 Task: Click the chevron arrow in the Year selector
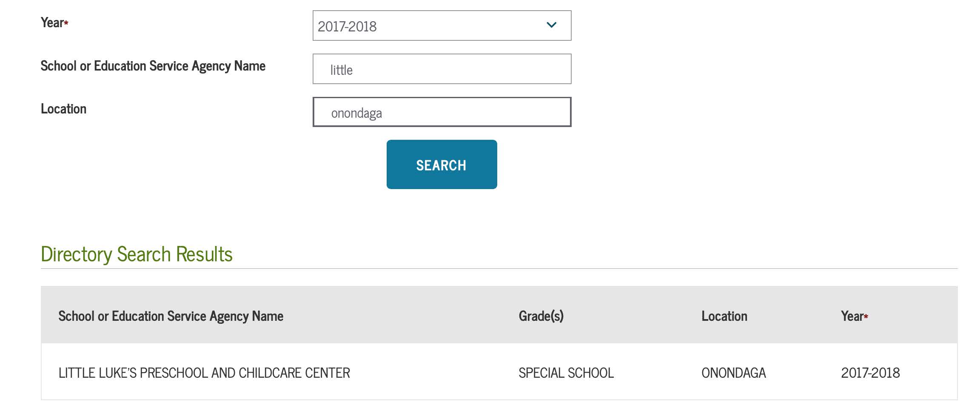point(551,25)
